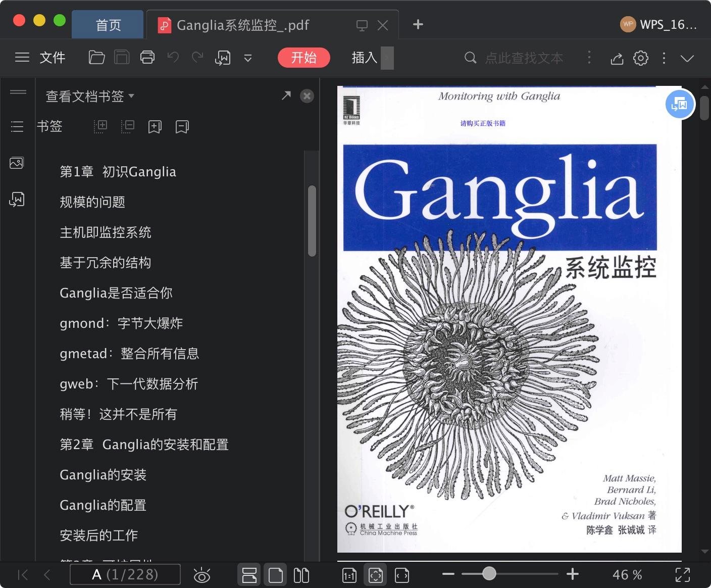Click the bookmark panel scrollbar
711x588 pixels.
(312, 221)
